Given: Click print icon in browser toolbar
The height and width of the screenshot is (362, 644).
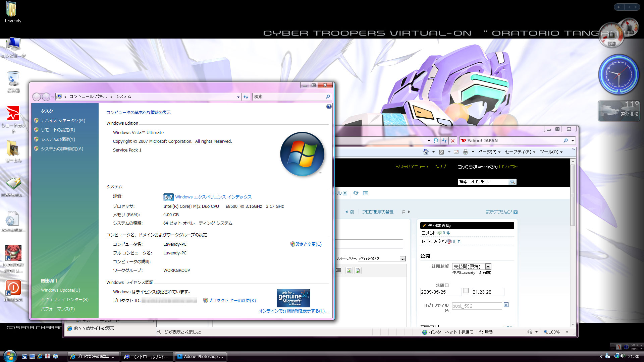Looking at the screenshot, I should coord(466,152).
